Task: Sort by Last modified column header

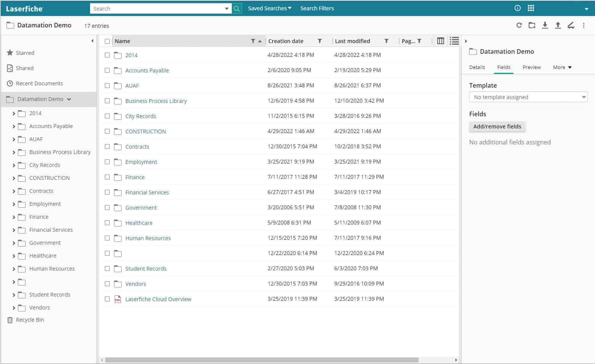Action: [353, 41]
